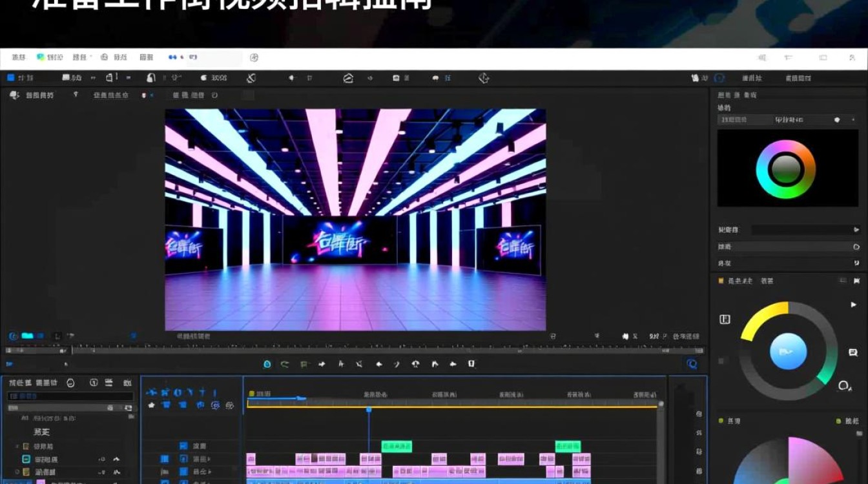Select the second green clip on the timeline

[568, 446]
